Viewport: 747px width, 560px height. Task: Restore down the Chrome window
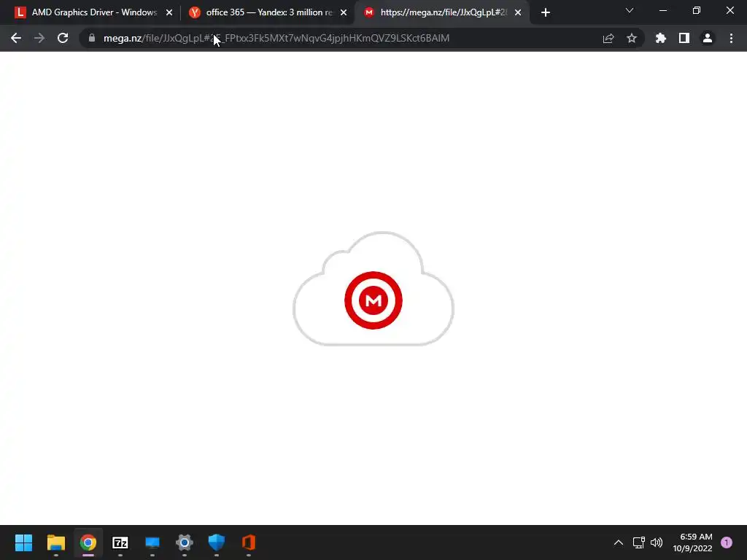697,10
